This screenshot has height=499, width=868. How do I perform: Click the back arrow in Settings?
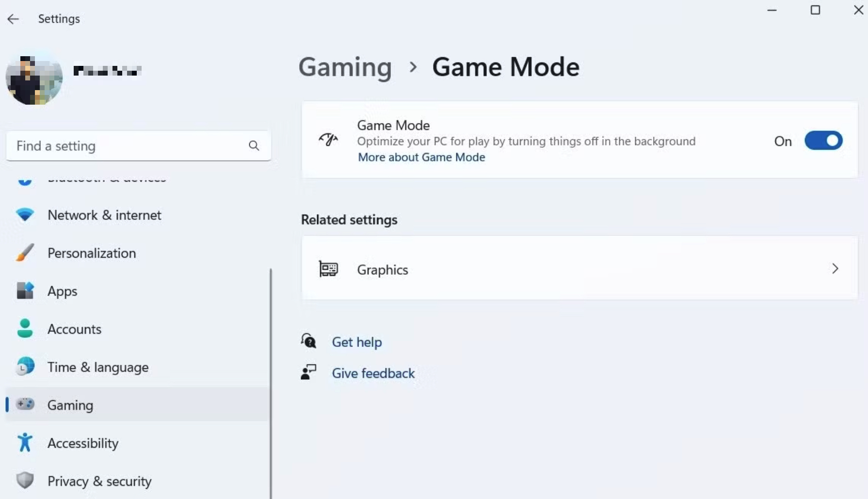point(13,19)
